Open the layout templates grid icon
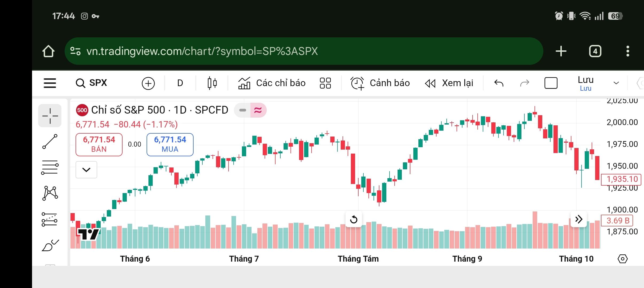Image resolution: width=644 pixels, height=288 pixels. coord(325,83)
